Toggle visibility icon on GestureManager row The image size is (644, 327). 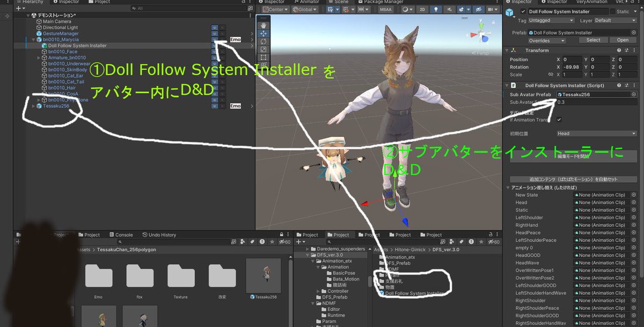pyautogui.click(x=215, y=33)
